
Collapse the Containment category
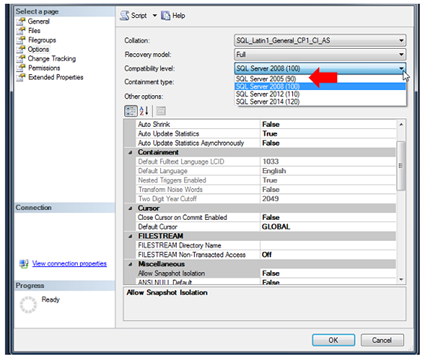tap(130, 153)
